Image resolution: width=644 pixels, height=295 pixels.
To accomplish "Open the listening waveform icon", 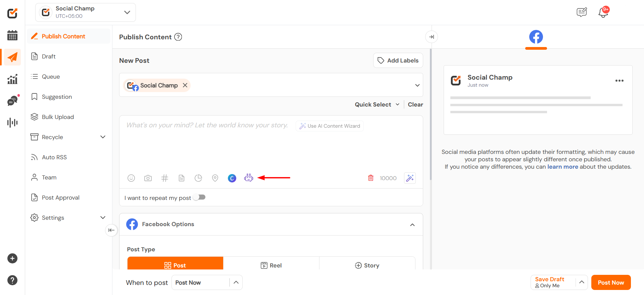I will click(x=12, y=122).
